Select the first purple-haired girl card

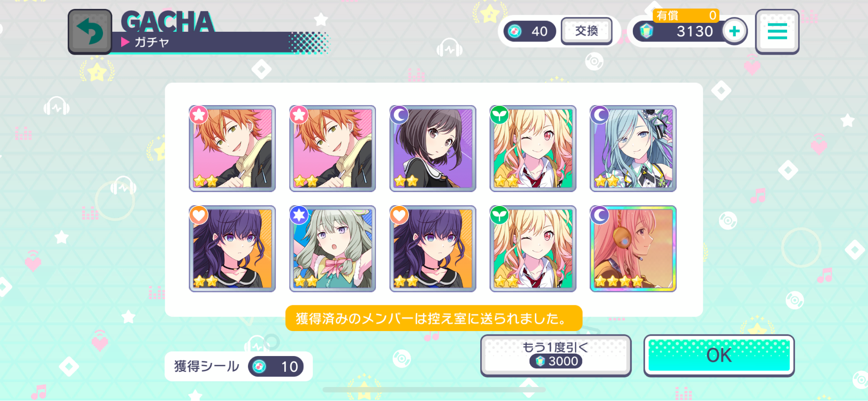pyautogui.click(x=232, y=249)
